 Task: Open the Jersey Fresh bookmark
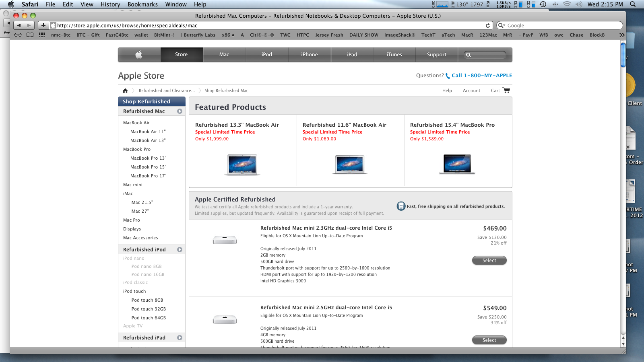(x=329, y=35)
